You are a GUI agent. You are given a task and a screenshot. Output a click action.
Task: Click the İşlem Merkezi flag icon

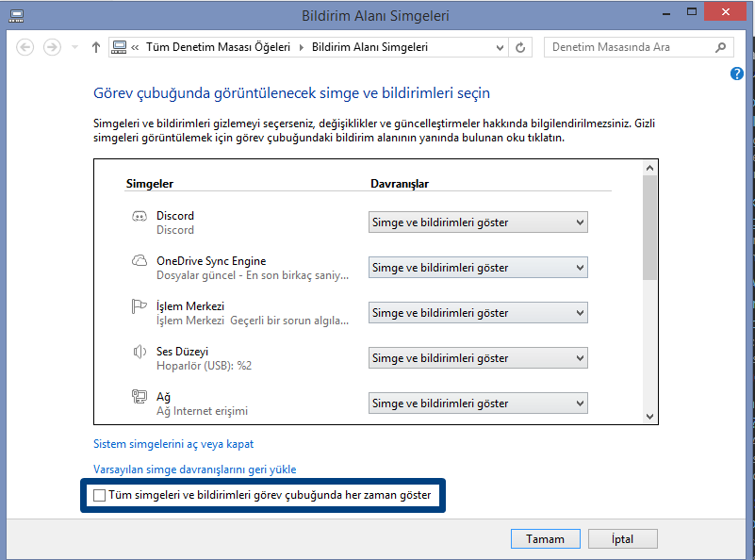click(x=139, y=306)
